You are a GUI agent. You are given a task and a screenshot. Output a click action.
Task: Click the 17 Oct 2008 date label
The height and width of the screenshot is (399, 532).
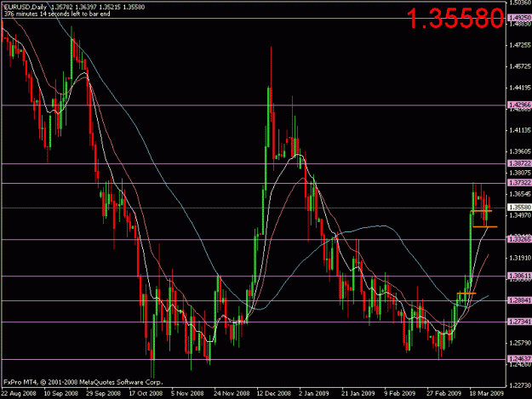point(146,394)
